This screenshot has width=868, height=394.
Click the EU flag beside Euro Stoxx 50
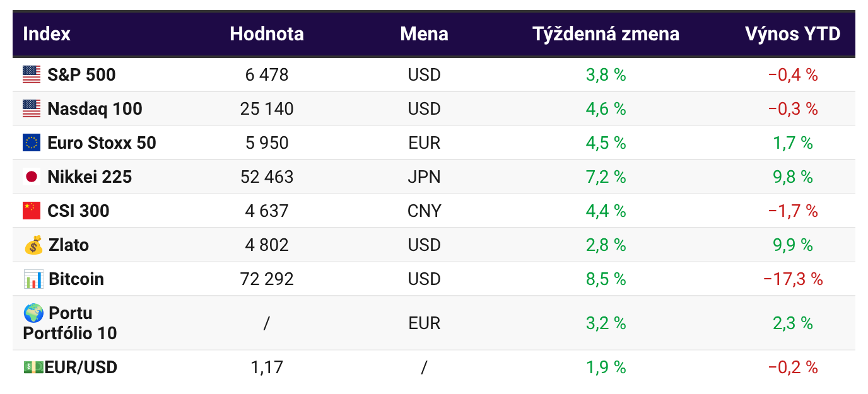tap(32, 143)
